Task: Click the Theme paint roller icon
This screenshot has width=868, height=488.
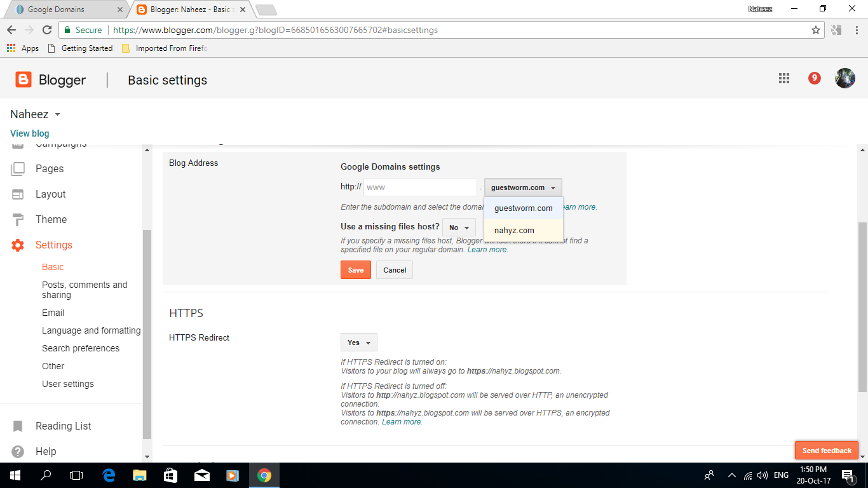Action: tap(18, 219)
